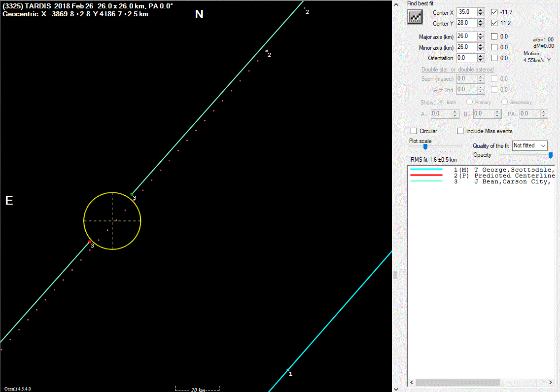Tick the Circular checkbox

pyautogui.click(x=414, y=131)
